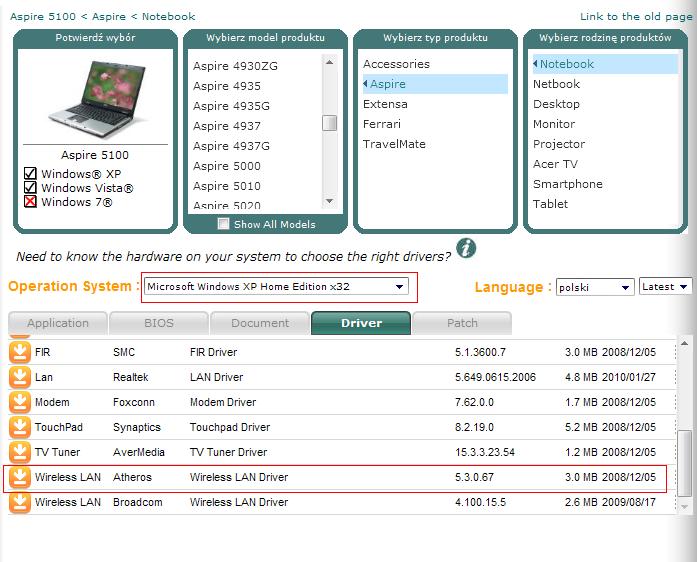Select Aspire 5000 model
Image resolution: width=697 pixels, height=562 pixels.
[x=227, y=166]
